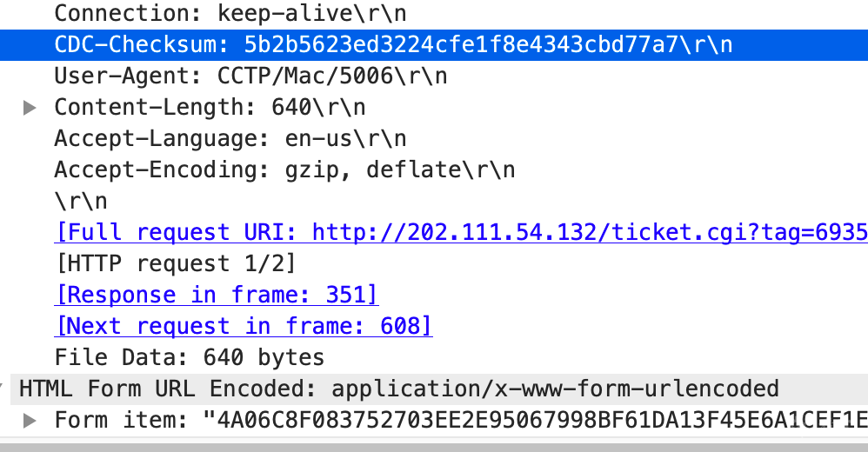Expand the Content-Length header triangle
The height and width of the screenshot is (452, 868).
[30, 108]
